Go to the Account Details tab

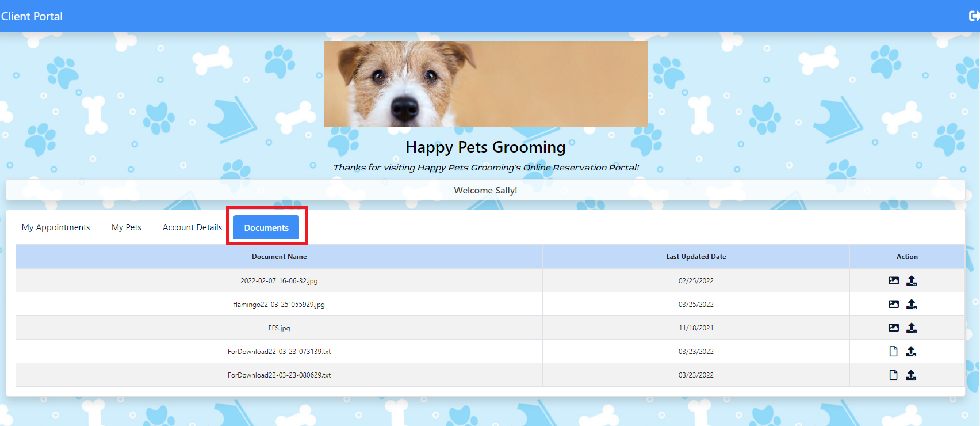tap(192, 227)
